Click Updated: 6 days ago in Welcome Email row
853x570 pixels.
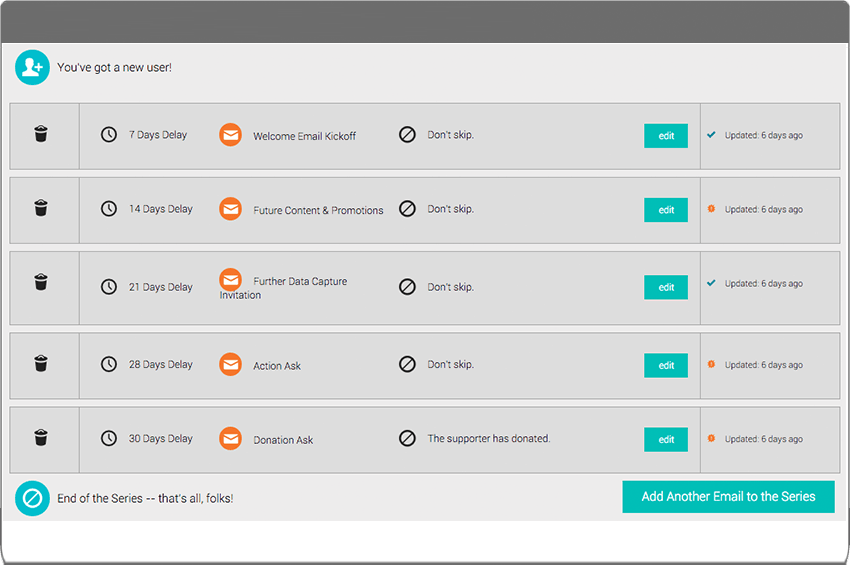click(764, 135)
